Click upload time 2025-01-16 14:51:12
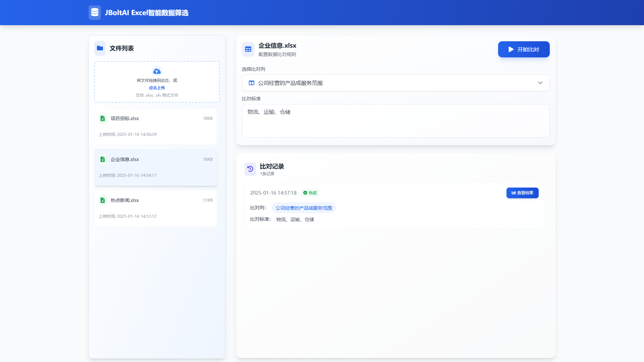 click(x=127, y=216)
